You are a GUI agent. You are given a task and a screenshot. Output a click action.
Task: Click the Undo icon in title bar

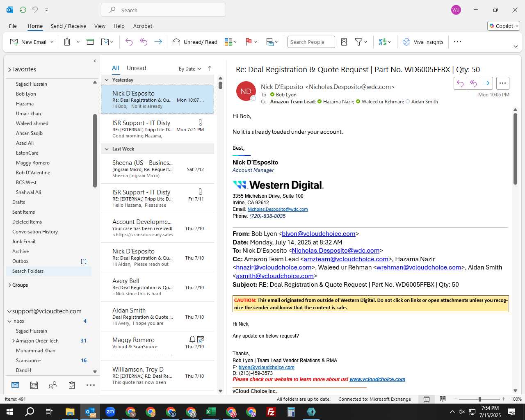pyautogui.click(x=35, y=10)
